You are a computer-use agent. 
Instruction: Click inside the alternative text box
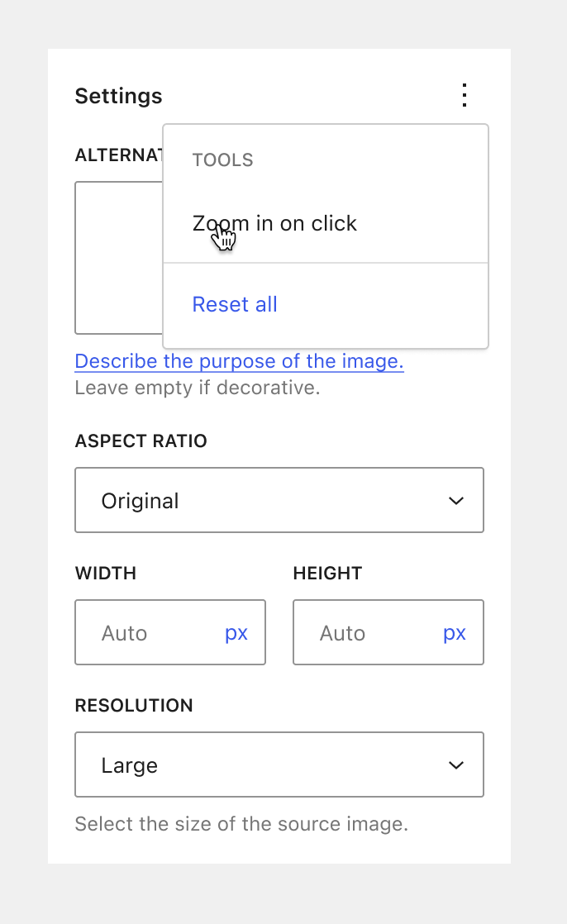click(x=118, y=258)
